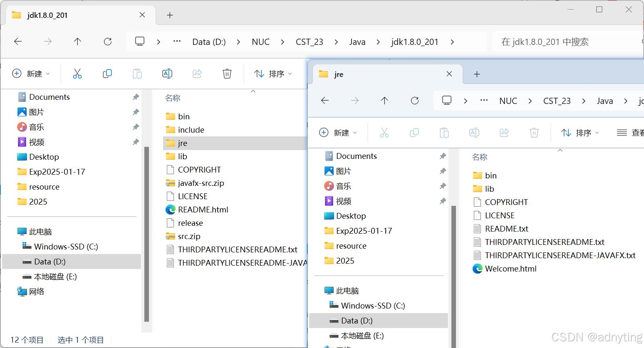The height and width of the screenshot is (348, 644).
Task: Click CST_23 in jre window breadcrumb
Action: tap(557, 101)
